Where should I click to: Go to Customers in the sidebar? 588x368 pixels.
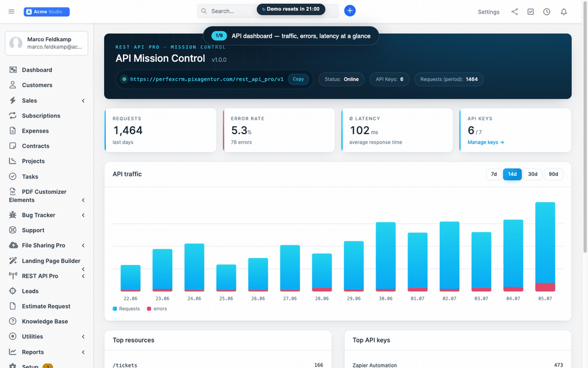[x=36, y=85]
